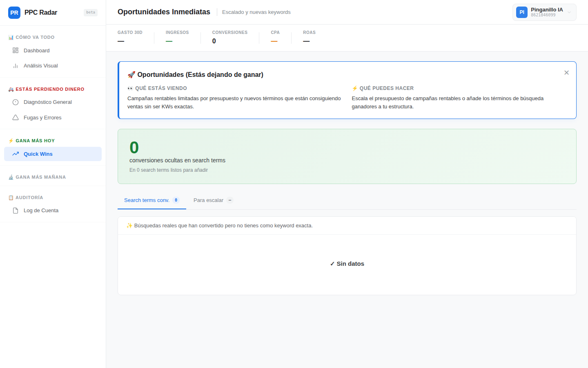Click the Análisis Visual bar chart icon
The height and width of the screenshot is (368, 588).
point(16,66)
